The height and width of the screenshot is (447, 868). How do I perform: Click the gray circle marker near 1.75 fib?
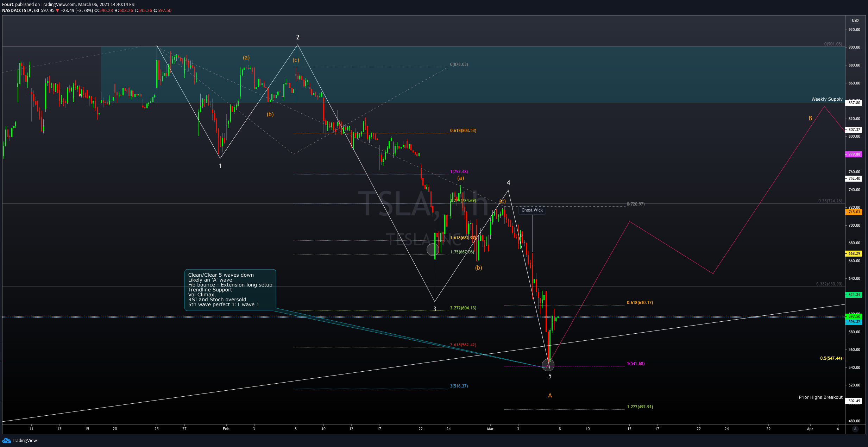pyautogui.click(x=433, y=250)
